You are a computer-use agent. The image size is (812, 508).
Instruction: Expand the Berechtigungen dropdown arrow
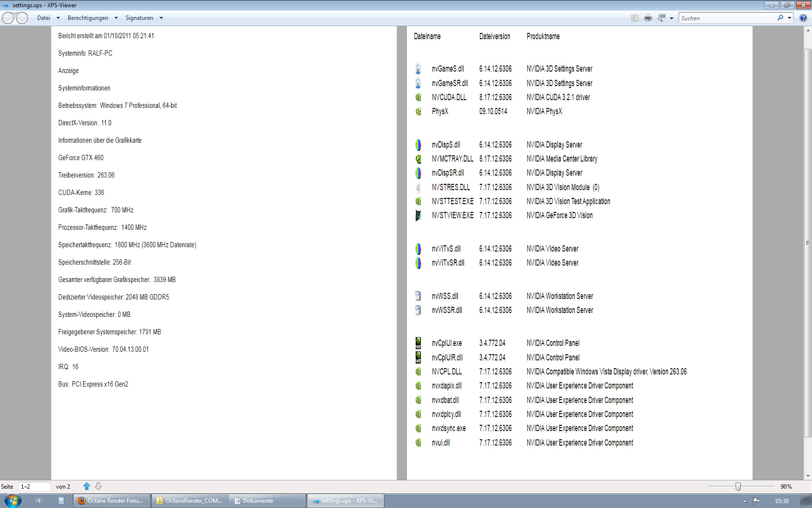click(116, 18)
